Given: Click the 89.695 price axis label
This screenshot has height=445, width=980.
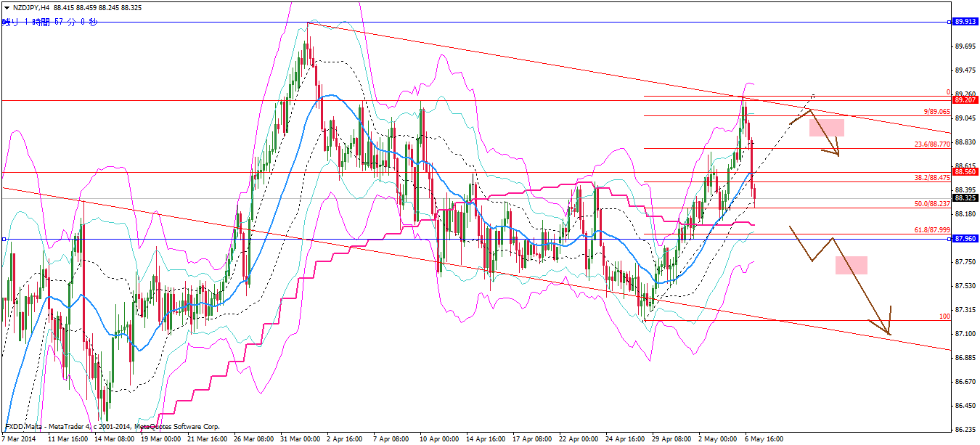Looking at the screenshot, I should click(x=965, y=46).
